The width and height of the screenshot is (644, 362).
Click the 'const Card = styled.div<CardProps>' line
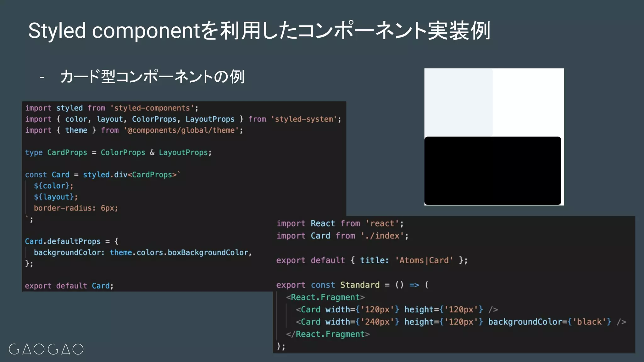(103, 175)
